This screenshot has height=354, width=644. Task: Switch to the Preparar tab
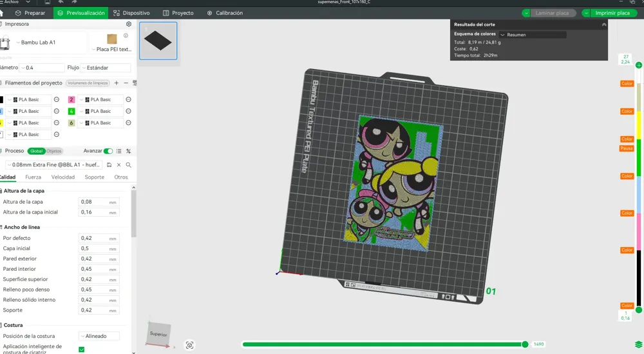(x=30, y=13)
